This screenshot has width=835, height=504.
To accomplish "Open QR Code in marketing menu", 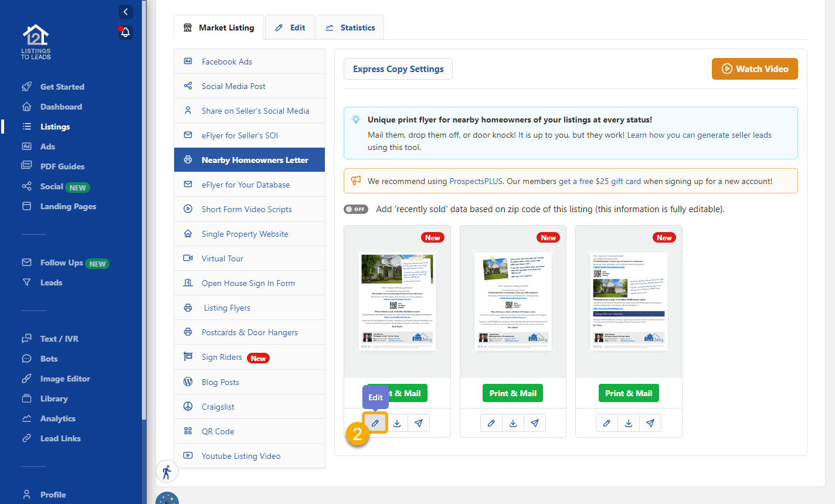I will [x=218, y=431].
